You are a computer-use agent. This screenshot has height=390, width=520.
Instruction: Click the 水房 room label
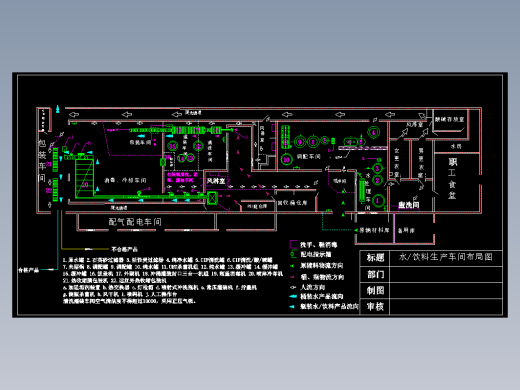tap(456, 146)
